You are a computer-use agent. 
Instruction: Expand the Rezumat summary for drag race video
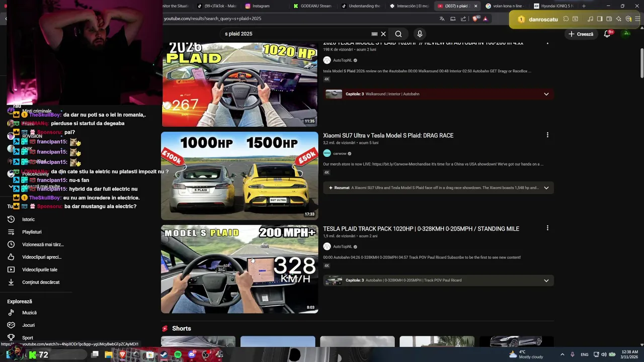pyautogui.click(x=546, y=188)
